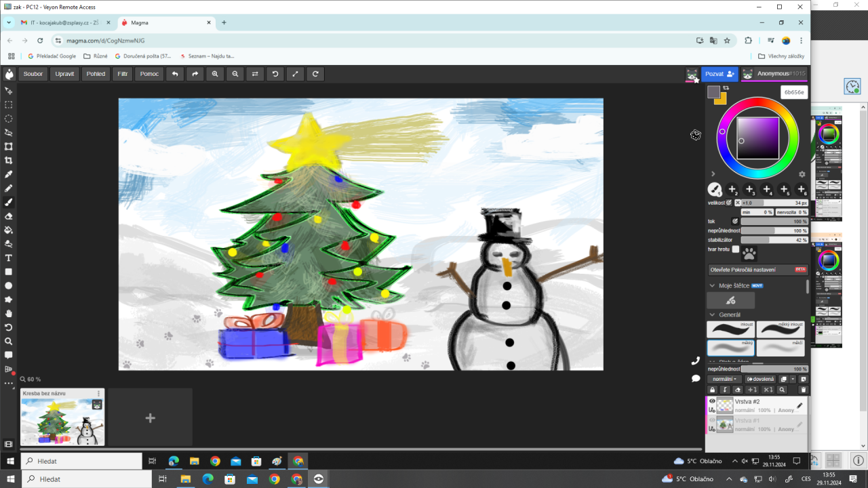Open the Soubor menu
The image size is (868, 488).
tap(33, 74)
